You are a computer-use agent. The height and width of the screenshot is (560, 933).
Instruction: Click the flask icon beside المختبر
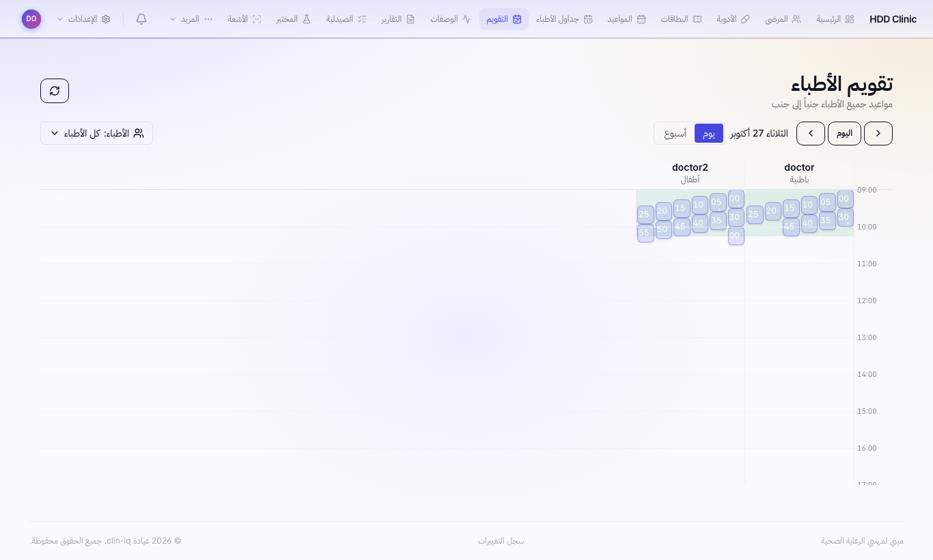point(307,19)
